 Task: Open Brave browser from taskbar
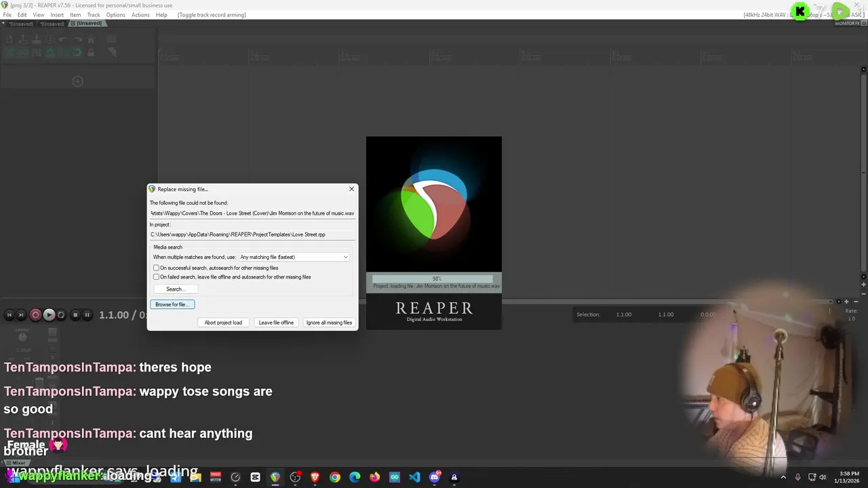[x=315, y=477]
